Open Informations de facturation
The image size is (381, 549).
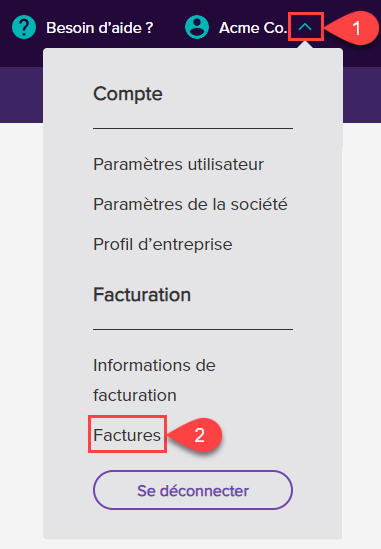coord(154,380)
